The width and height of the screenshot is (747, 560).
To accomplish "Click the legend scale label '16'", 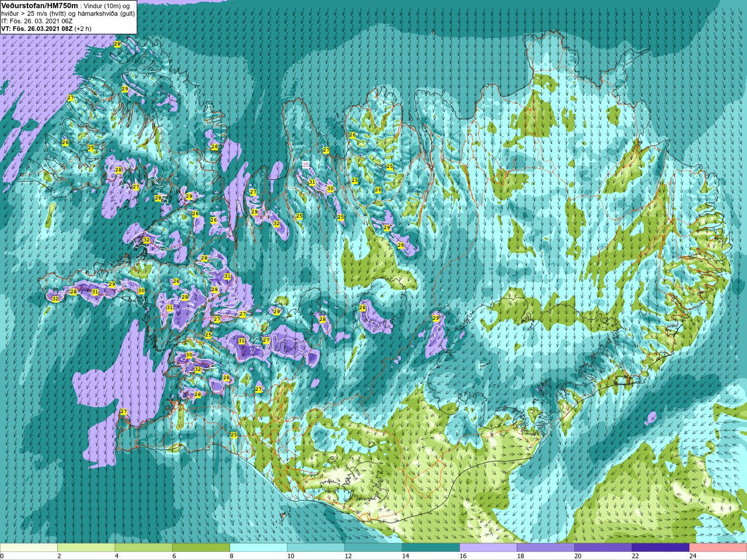I will pyautogui.click(x=463, y=556).
